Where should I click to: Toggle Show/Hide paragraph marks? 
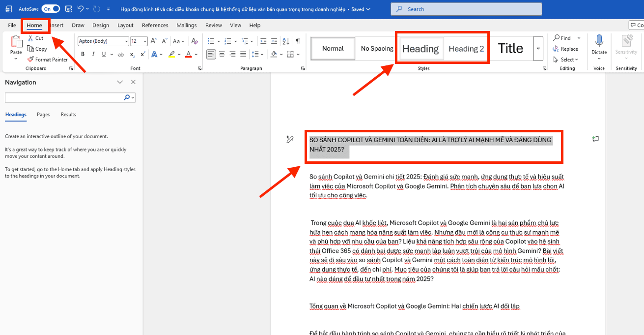pos(297,41)
